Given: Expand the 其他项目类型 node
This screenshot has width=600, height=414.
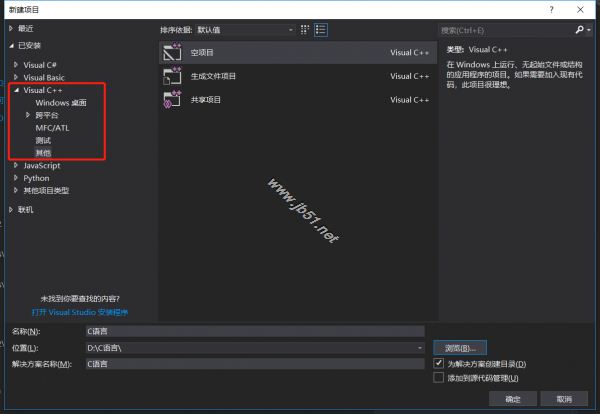Looking at the screenshot, I should coord(16,190).
